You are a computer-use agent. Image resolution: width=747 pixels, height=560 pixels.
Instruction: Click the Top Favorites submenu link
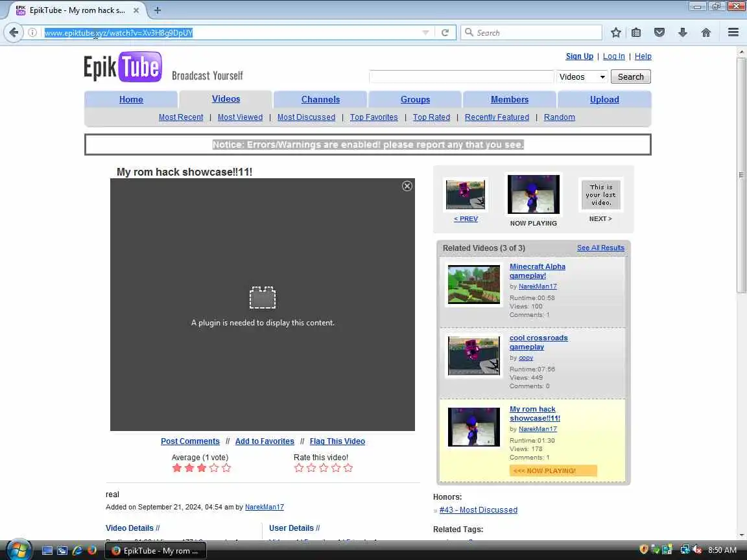[x=374, y=117]
